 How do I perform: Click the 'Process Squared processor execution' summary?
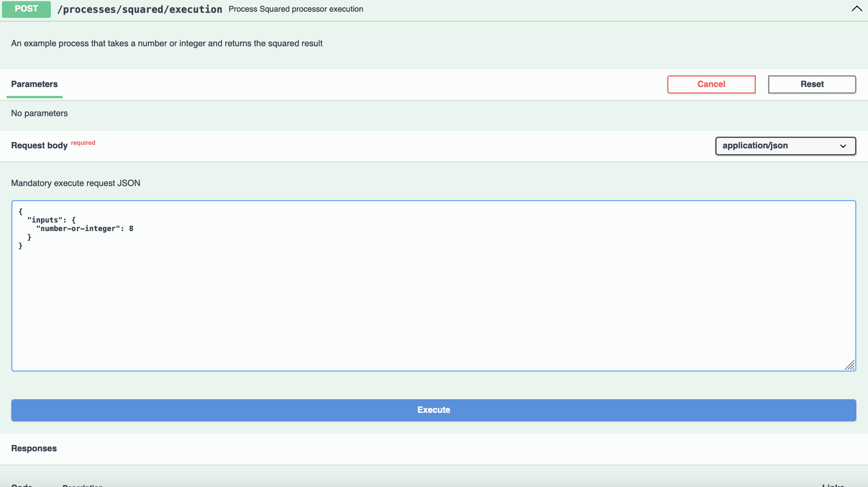(x=296, y=9)
